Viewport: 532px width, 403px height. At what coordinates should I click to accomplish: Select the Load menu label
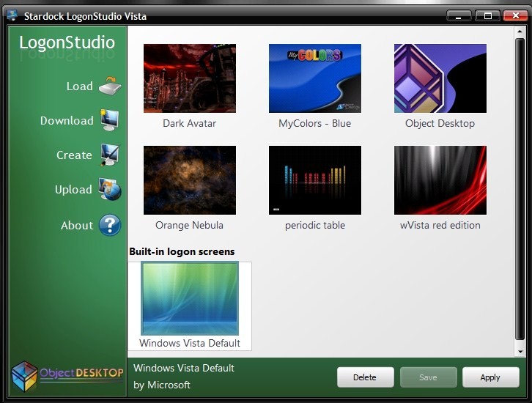[x=80, y=86]
